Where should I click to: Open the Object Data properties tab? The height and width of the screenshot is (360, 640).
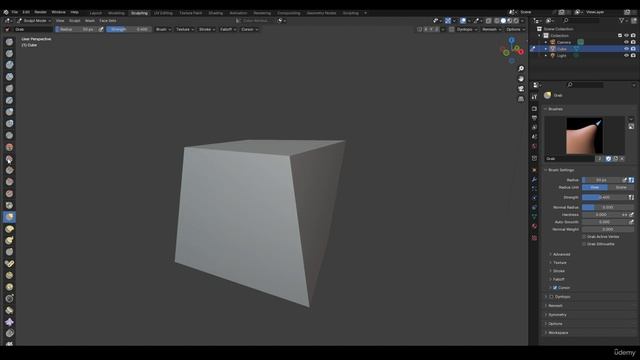point(534,217)
